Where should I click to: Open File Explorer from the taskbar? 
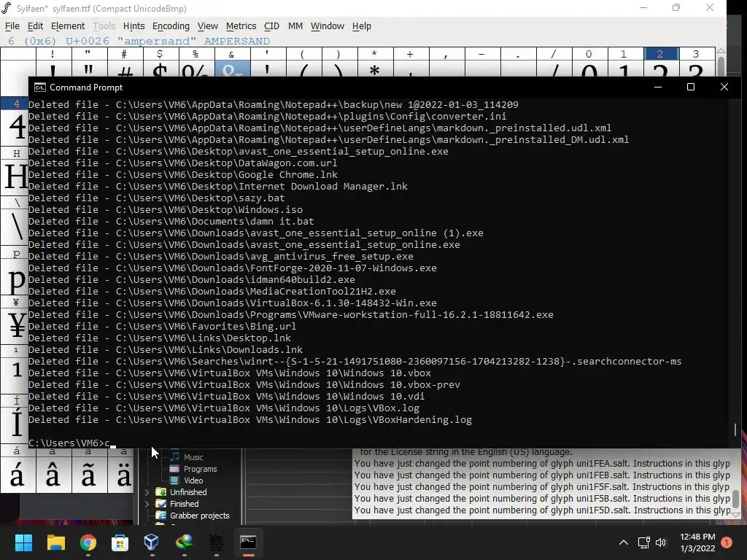[x=55, y=542]
